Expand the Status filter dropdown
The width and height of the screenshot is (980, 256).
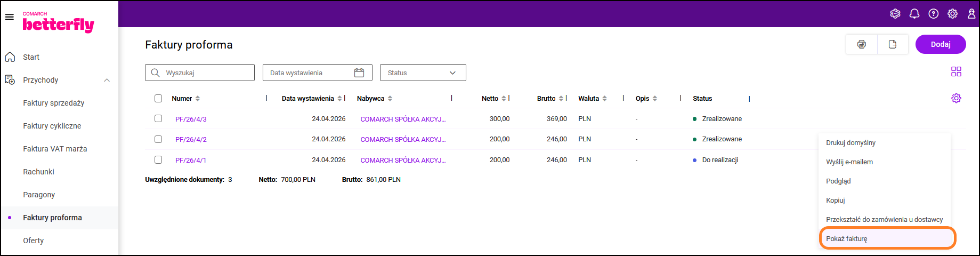pyautogui.click(x=423, y=73)
